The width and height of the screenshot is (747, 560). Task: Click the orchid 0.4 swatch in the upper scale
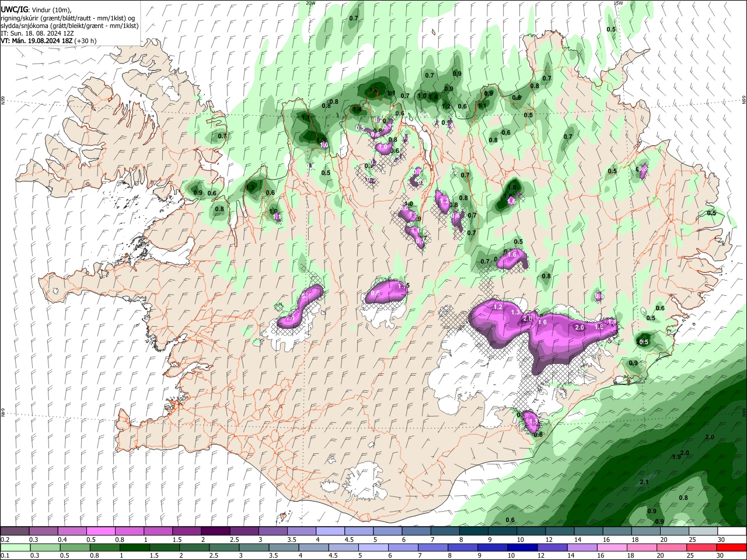72,531
